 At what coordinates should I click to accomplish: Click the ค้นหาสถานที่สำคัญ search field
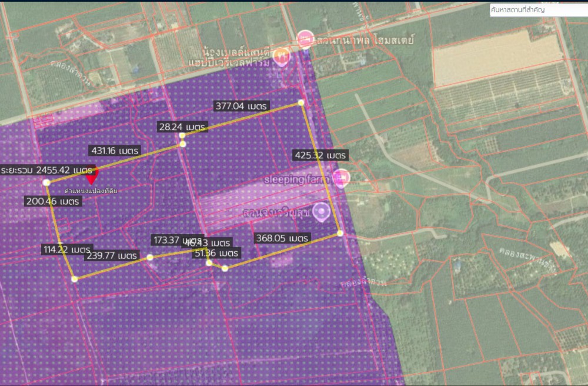pyautogui.click(x=539, y=10)
